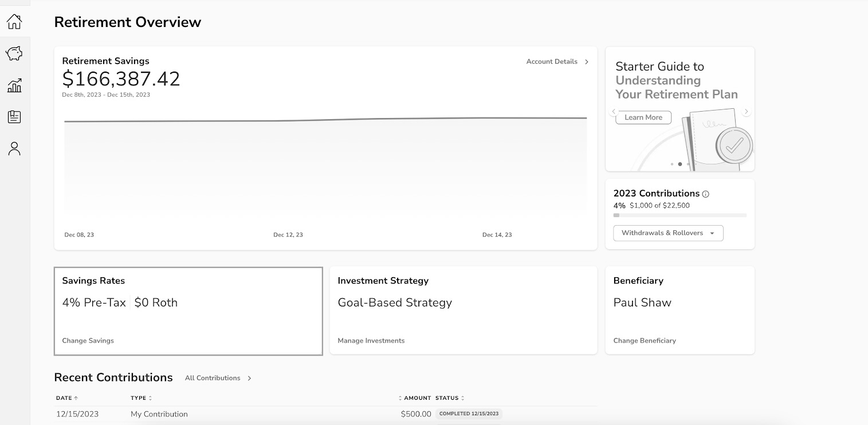Viewport: 868px width, 425px height.
Task: Sort contributions by Type column
Action: (141, 398)
